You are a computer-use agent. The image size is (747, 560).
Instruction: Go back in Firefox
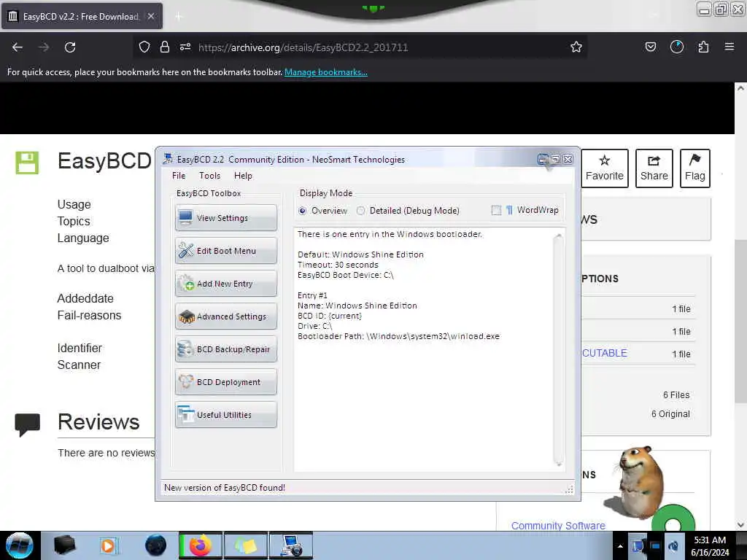tap(18, 47)
